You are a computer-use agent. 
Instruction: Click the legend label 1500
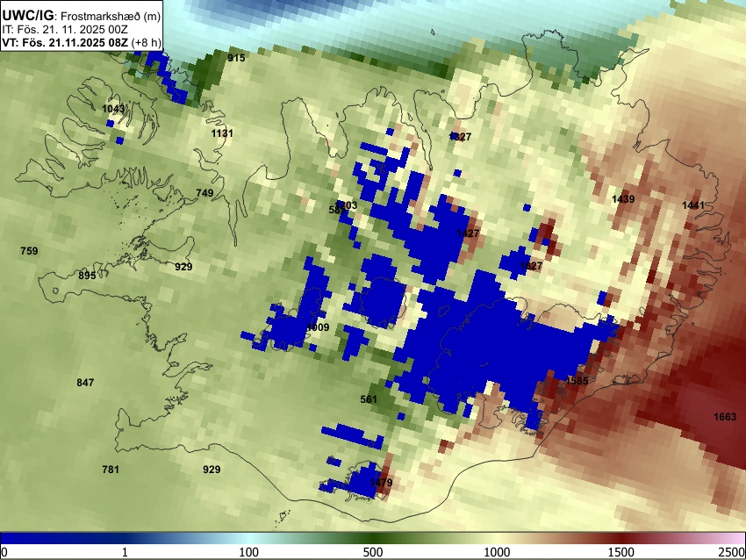621,552
